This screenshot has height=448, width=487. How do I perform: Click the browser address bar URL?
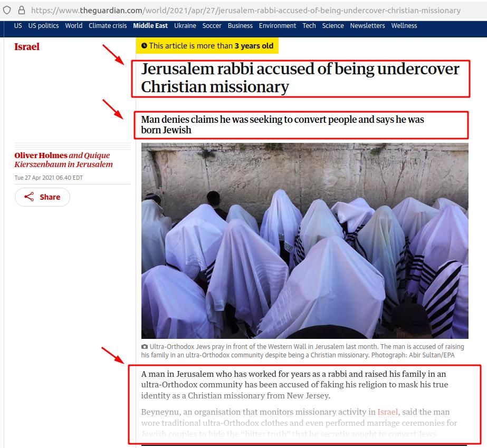click(x=246, y=10)
